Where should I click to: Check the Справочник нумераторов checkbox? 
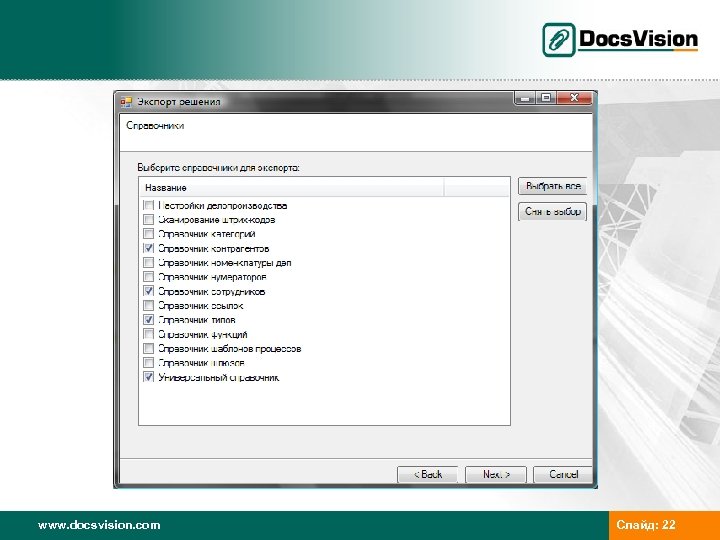tap(148, 277)
